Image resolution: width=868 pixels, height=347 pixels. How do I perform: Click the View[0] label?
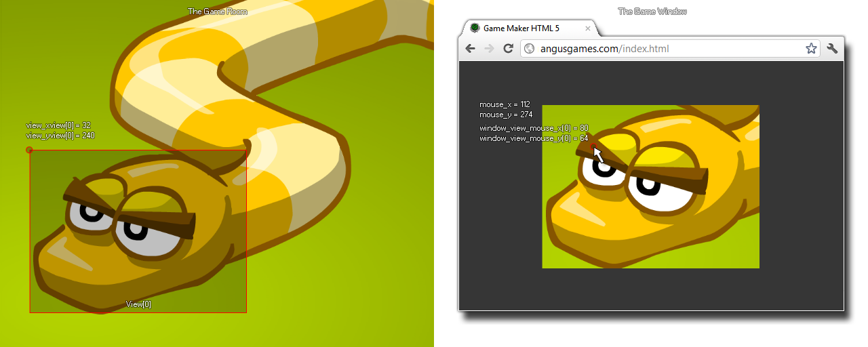tap(138, 304)
